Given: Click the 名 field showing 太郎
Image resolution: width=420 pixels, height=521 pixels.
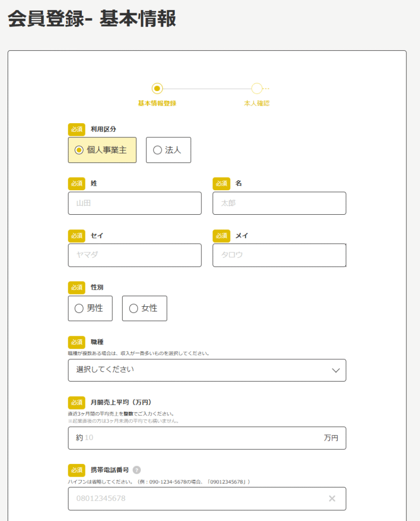Looking at the screenshot, I should pyautogui.click(x=279, y=203).
